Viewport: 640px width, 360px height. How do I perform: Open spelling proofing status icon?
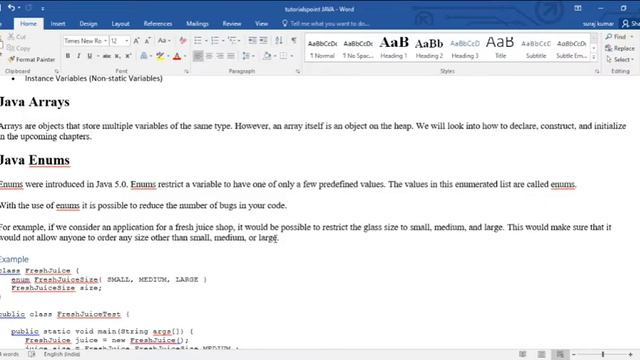(x=31, y=354)
